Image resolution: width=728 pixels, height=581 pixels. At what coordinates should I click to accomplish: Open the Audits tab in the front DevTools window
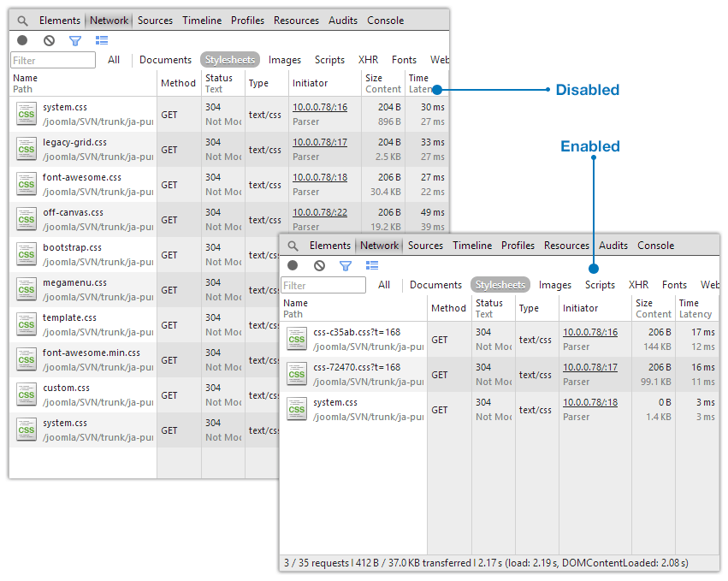pyautogui.click(x=613, y=246)
